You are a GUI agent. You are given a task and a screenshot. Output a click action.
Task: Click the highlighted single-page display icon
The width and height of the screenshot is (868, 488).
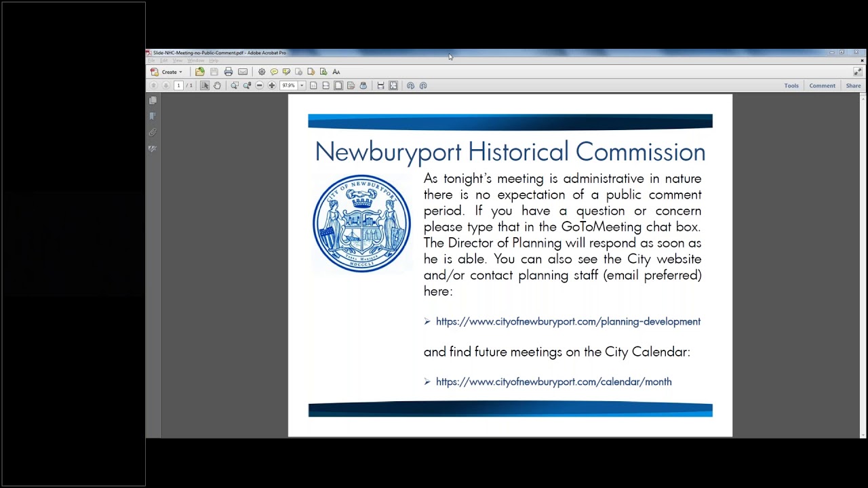pyautogui.click(x=338, y=85)
